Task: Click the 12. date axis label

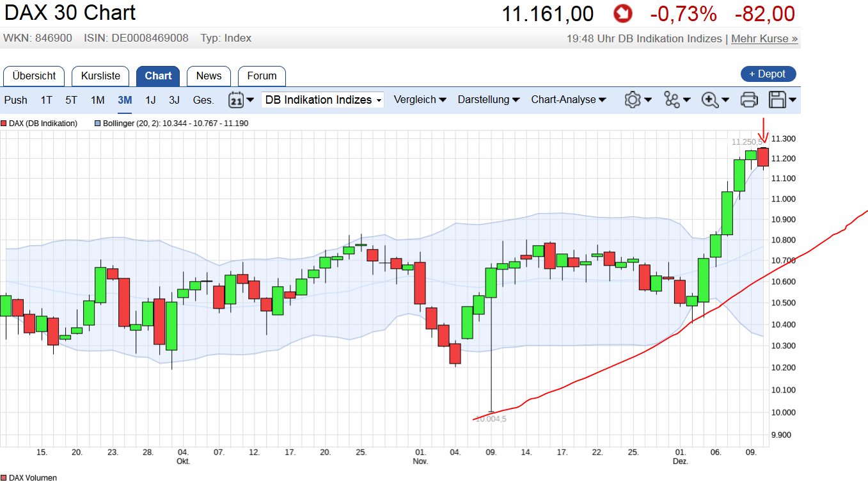Action: point(255,452)
